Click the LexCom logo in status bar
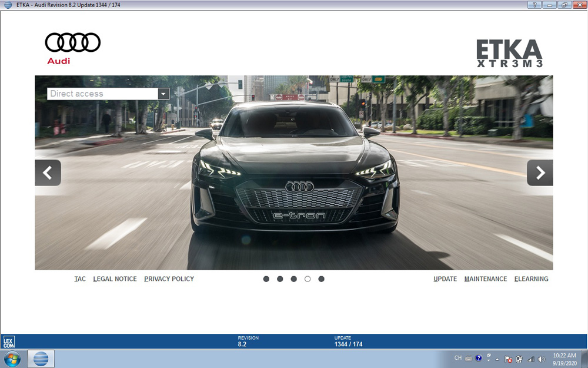 click(9, 342)
